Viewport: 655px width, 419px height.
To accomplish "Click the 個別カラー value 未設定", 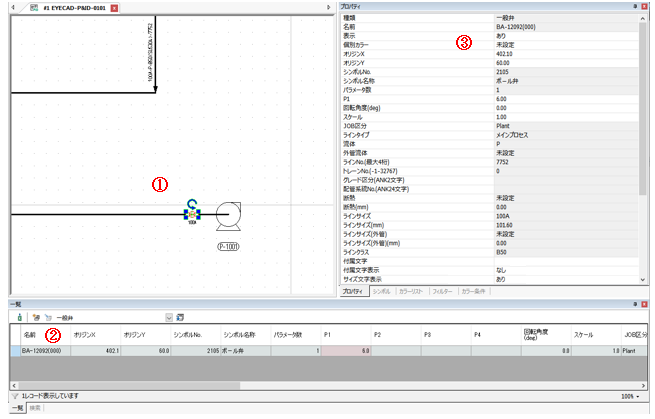I will 566,45.
